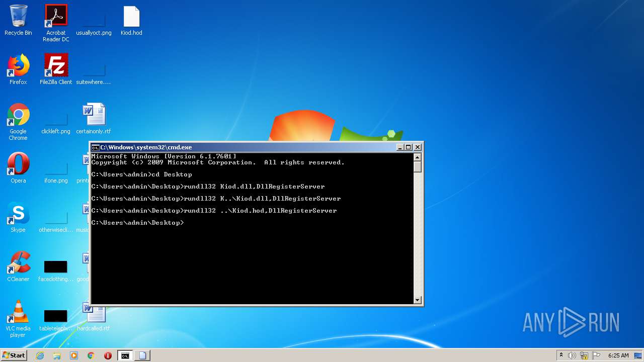Open CCleaner desktop shortcut
Screen dimensions: 644x362
pyautogui.click(x=18, y=266)
